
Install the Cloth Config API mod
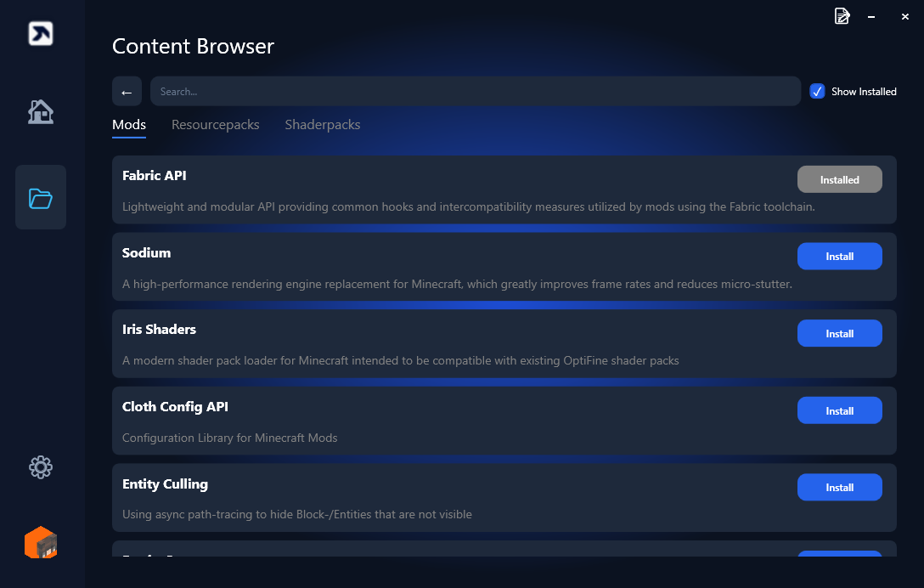(839, 410)
